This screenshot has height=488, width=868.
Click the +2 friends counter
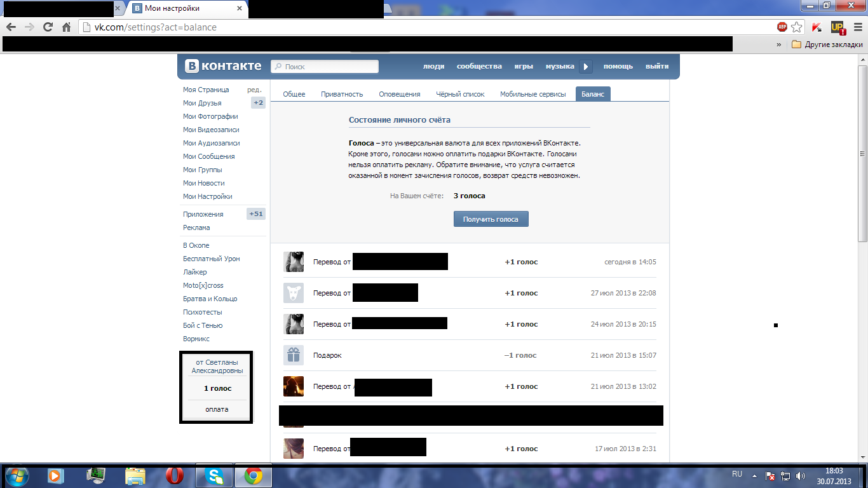point(258,103)
